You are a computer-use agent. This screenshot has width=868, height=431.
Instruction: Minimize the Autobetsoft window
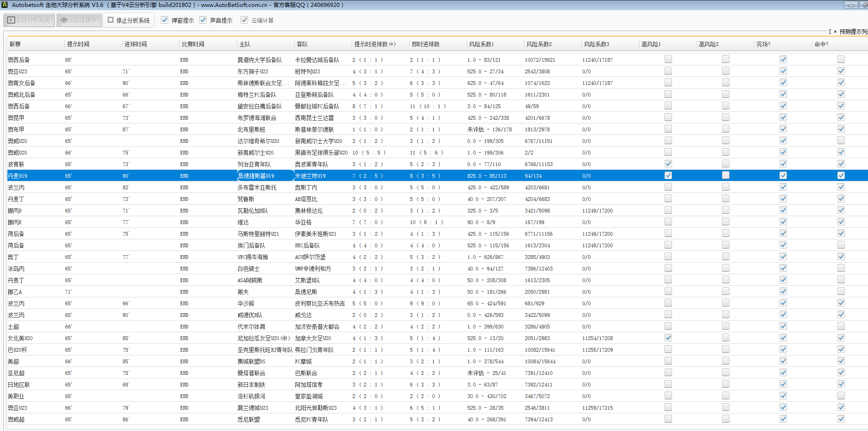click(850, 5)
